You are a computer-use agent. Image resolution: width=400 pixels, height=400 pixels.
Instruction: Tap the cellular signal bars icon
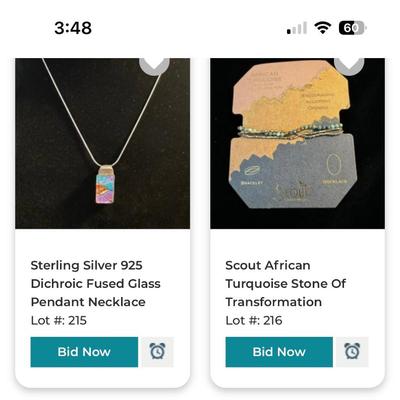(297, 28)
